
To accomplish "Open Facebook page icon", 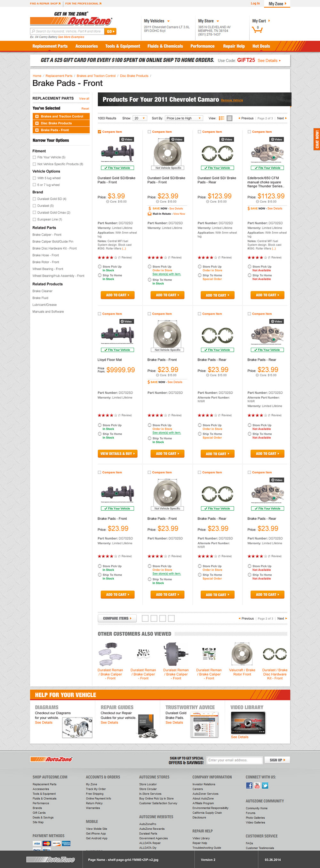I will point(249,786).
